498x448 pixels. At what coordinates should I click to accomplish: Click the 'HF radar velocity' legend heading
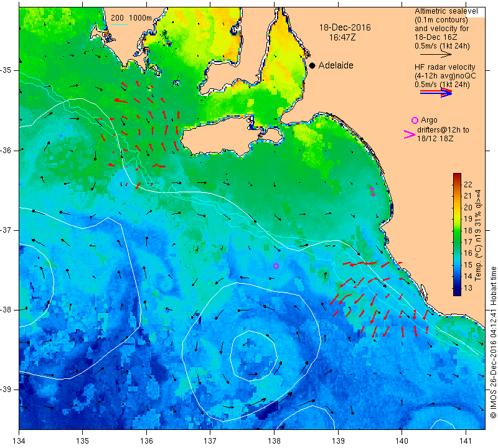(x=444, y=67)
